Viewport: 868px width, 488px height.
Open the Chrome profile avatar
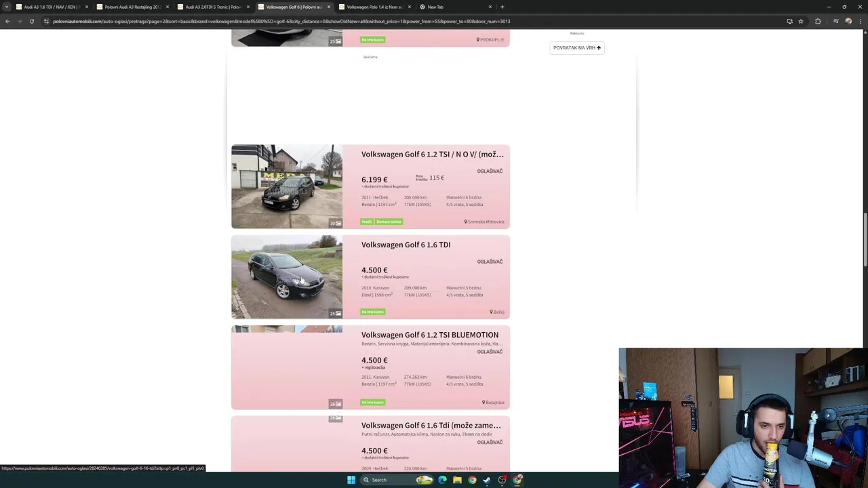click(x=848, y=21)
